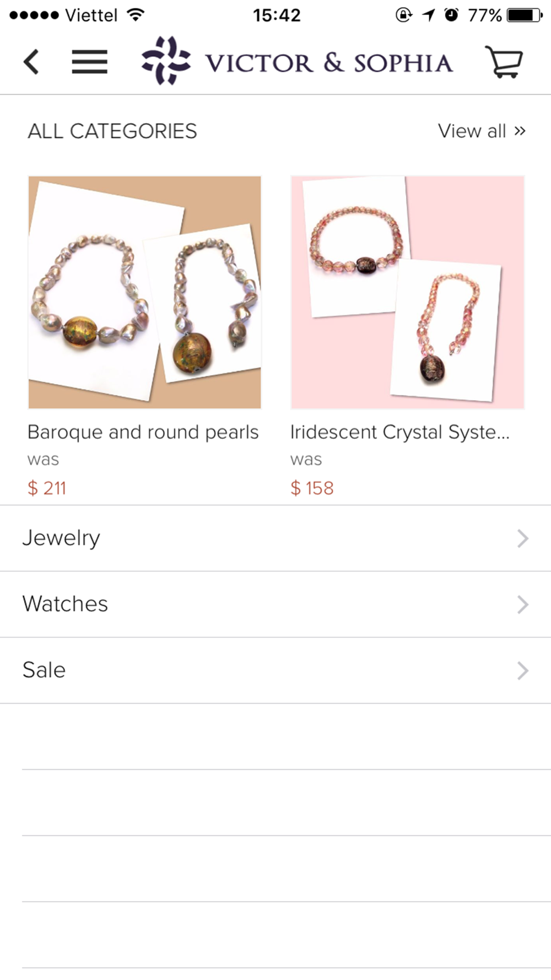Click View all link

tap(482, 131)
